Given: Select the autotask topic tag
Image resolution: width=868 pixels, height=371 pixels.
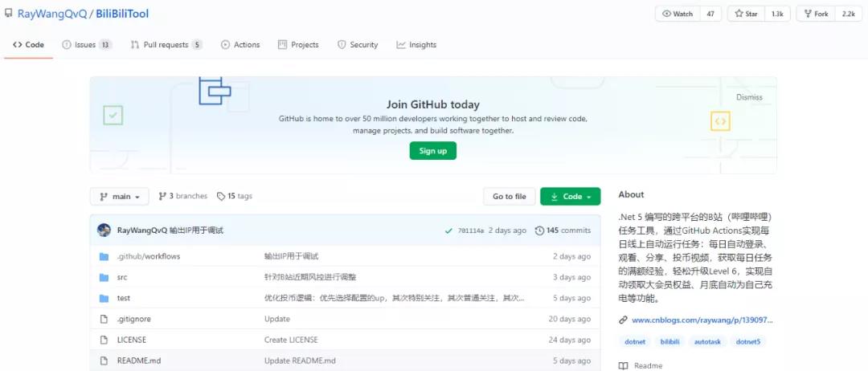Looking at the screenshot, I should (707, 342).
